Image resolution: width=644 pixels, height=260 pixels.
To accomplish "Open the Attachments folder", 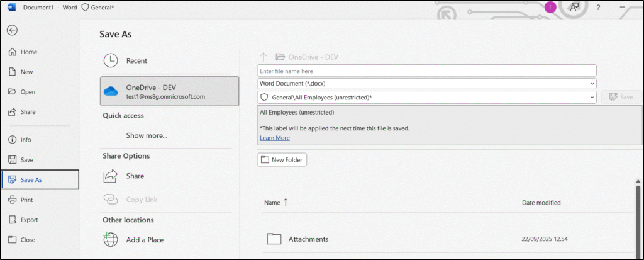I will [308, 239].
